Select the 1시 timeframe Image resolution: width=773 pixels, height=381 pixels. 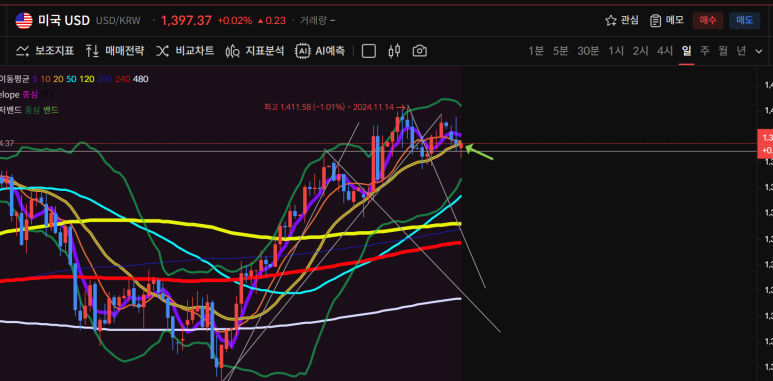pyautogui.click(x=616, y=51)
